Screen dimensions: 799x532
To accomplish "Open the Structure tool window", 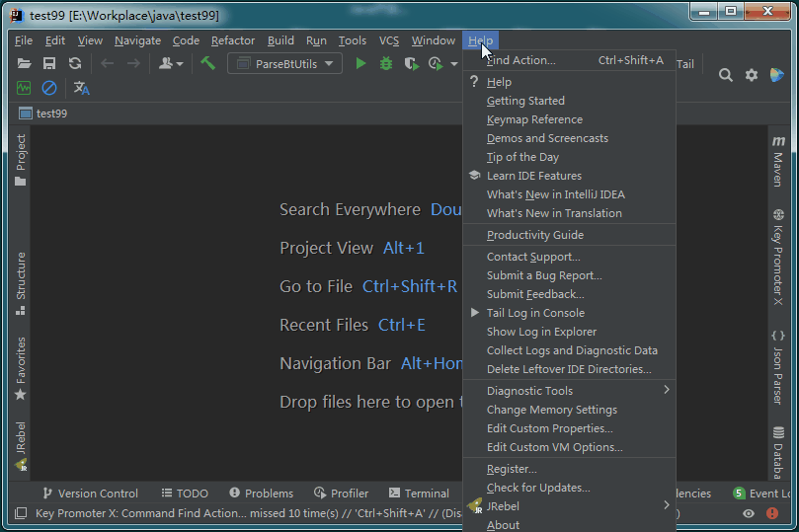I will tap(21, 283).
